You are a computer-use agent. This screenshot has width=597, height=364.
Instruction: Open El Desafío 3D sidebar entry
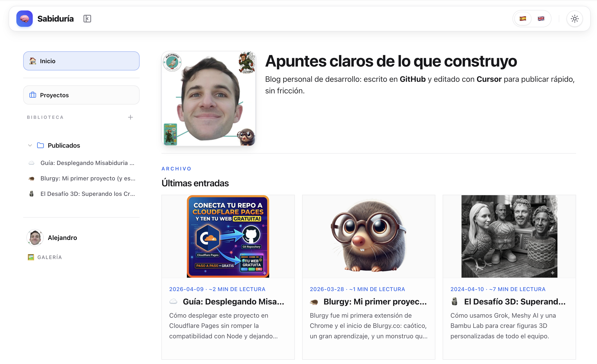click(x=88, y=194)
